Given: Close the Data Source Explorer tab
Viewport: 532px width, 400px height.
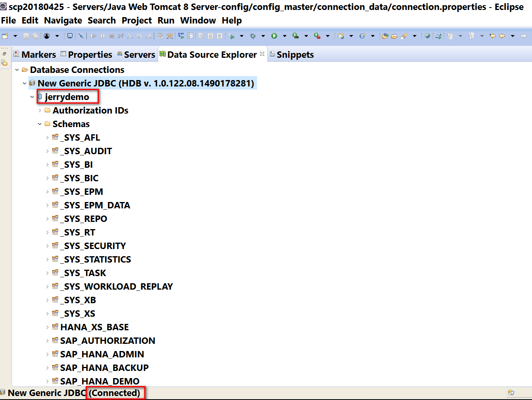Looking at the screenshot, I should pyautogui.click(x=262, y=54).
